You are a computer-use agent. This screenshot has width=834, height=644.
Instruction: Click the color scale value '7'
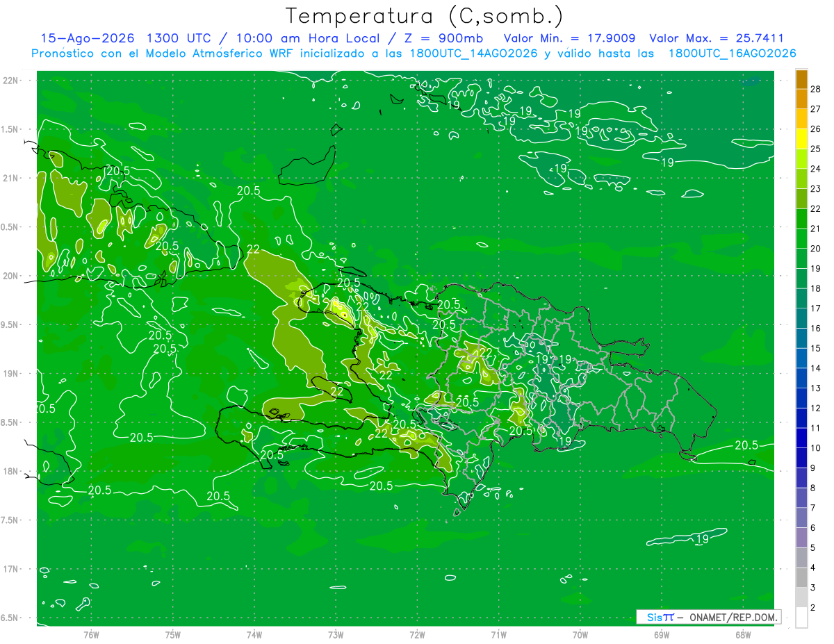pos(813,508)
